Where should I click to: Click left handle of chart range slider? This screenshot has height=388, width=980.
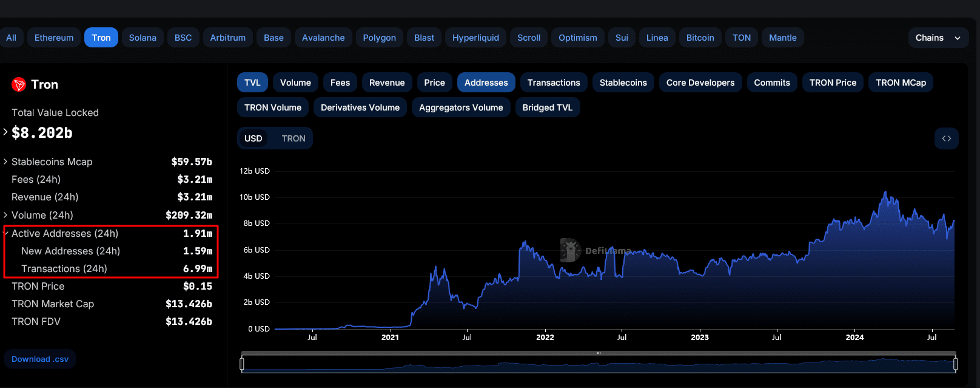click(242, 364)
